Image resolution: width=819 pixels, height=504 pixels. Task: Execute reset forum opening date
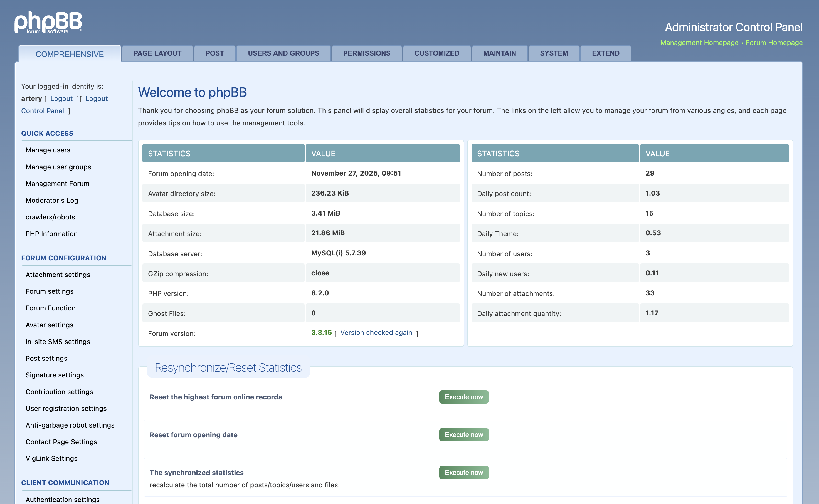point(464,435)
